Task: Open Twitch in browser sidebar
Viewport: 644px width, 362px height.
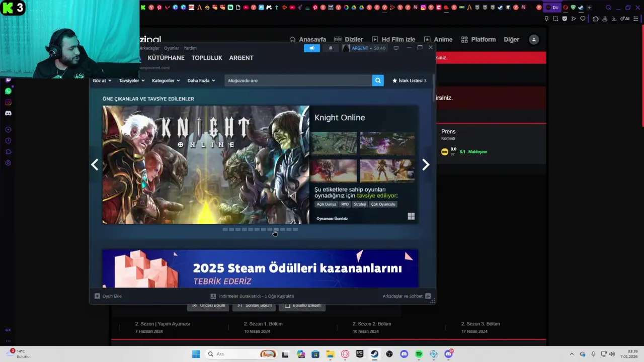Action: click(x=8, y=80)
